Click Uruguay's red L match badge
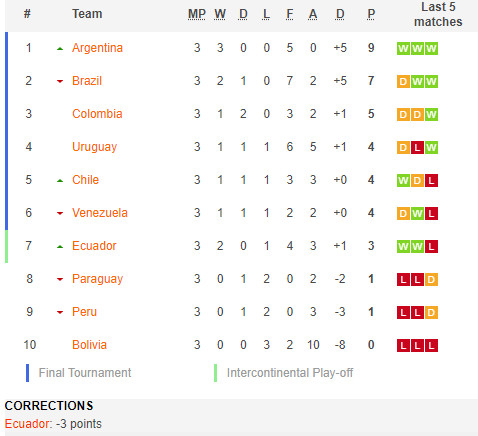The height and width of the screenshot is (436, 478). coord(417,147)
